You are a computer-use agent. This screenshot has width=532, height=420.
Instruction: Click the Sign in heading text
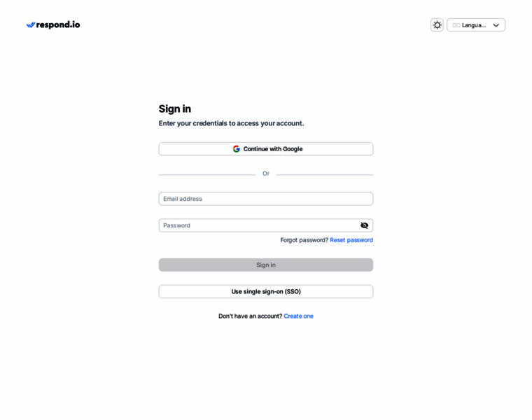[174, 108]
